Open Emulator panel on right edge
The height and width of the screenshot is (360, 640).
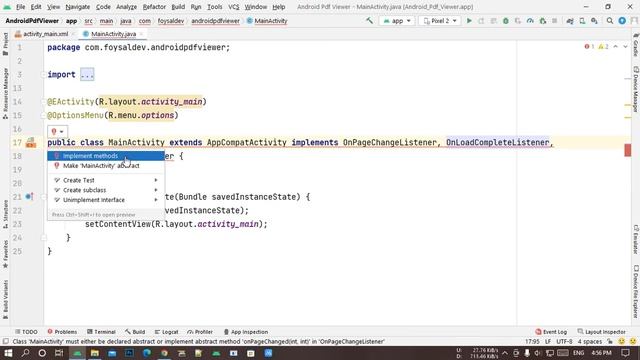tap(636, 239)
